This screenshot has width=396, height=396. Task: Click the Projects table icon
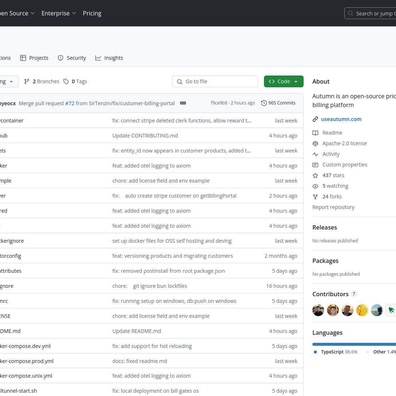tap(23, 58)
